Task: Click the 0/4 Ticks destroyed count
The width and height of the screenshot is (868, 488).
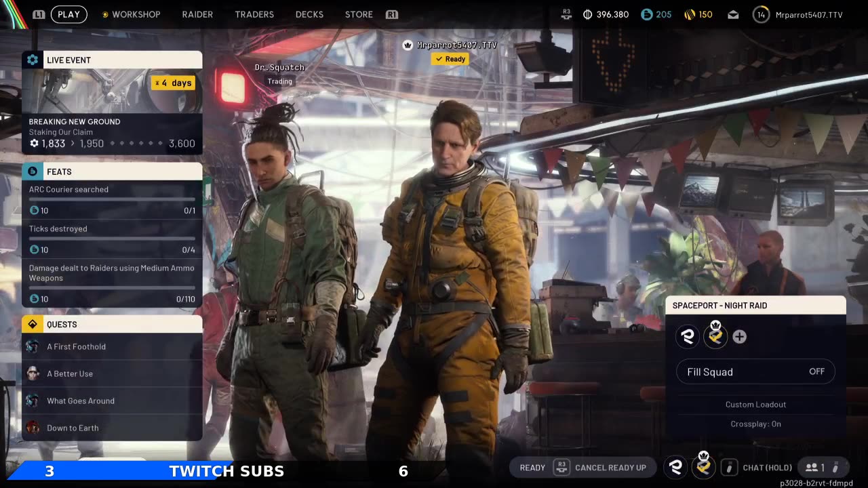Action: pos(189,250)
